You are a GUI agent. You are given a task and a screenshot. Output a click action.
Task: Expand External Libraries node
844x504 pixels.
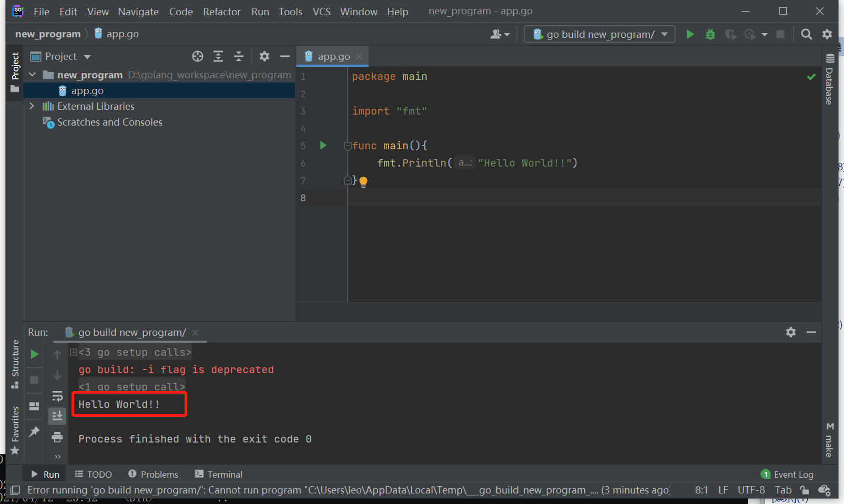pos(32,106)
